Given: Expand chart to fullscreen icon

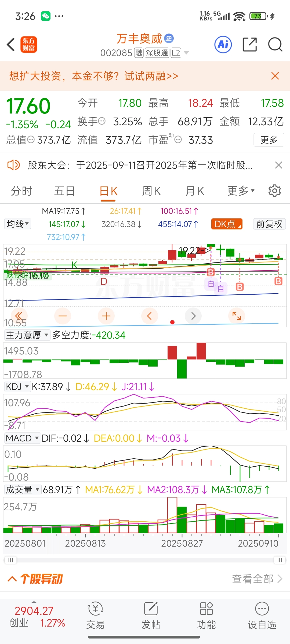Looking at the screenshot, I should [237, 316].
